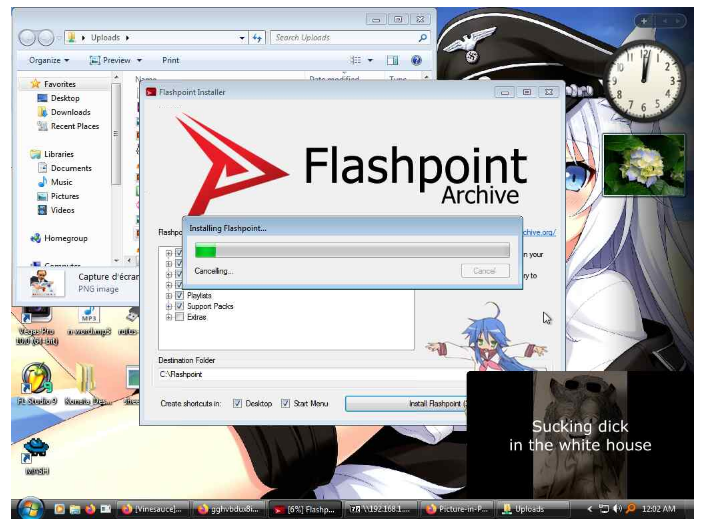Refresh the Uploads folder address bar
Viewport: 704px width, 527px height.
pos(257,38)
